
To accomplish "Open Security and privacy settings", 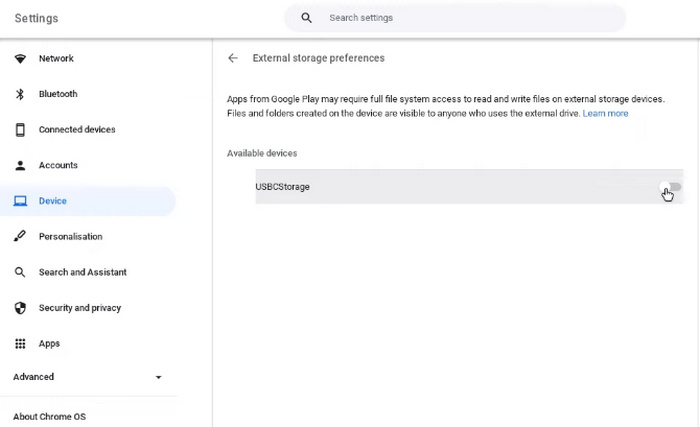I will click(x=80, y=308).
